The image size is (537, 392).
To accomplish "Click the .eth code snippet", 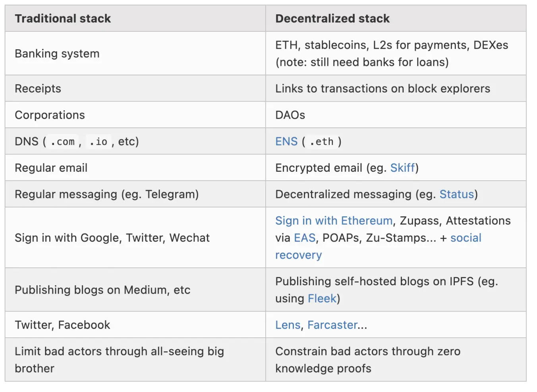I will pyautogui.click(x=322, y=142).
